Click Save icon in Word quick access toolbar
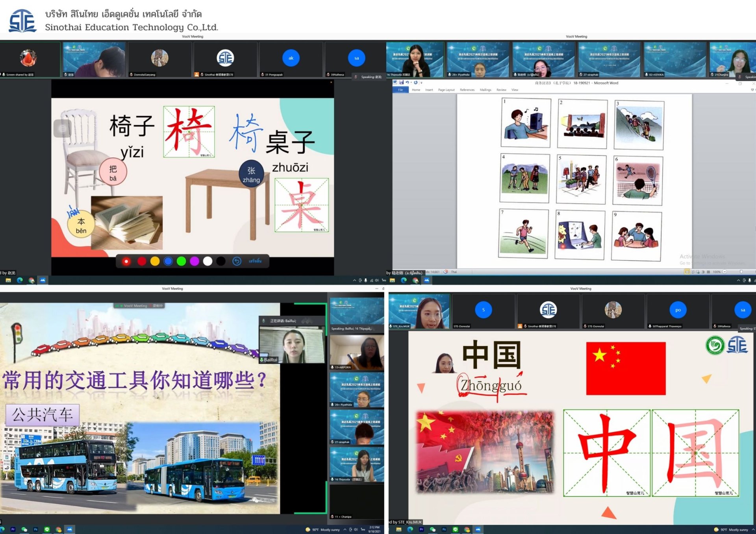 [402, 83]
